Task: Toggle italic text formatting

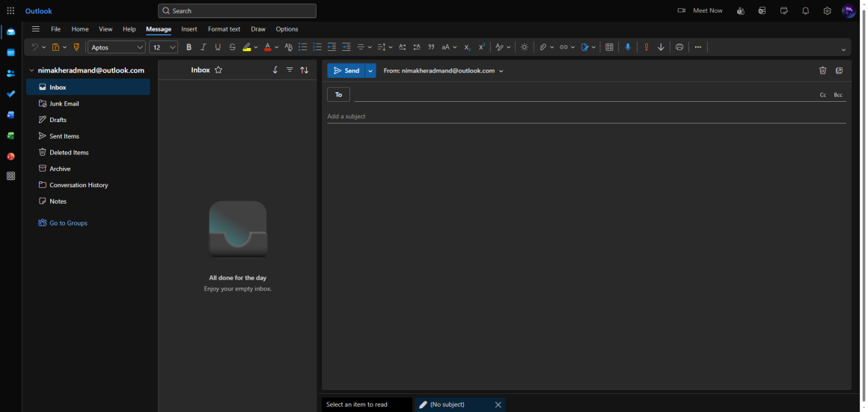Action: click(x=203, y=47)
